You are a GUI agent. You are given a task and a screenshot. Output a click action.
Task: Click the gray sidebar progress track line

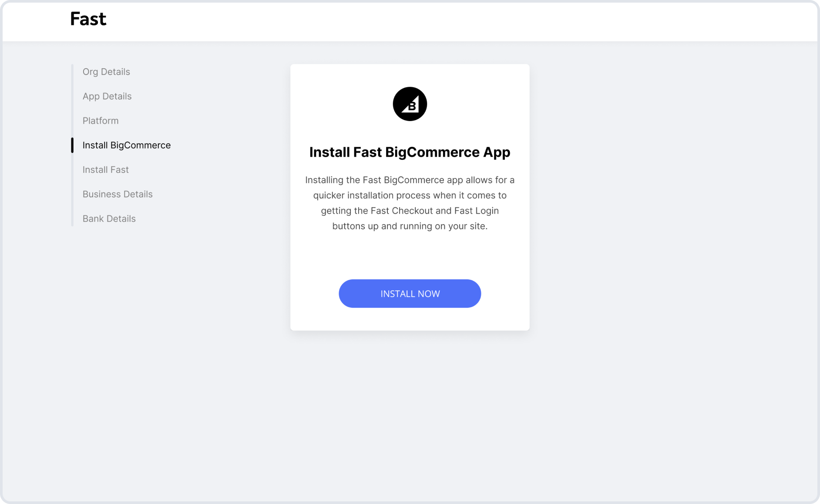point(72,187)
